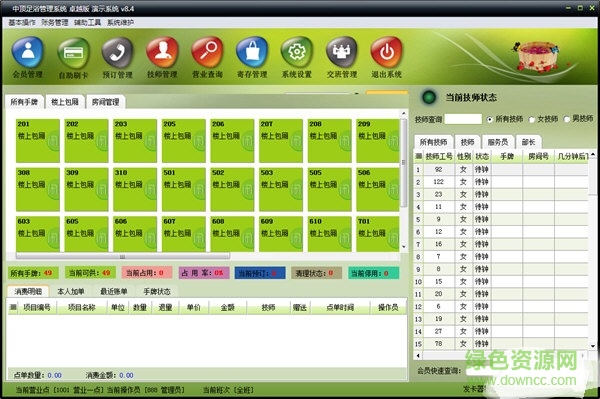Select room tile 503
This screenshot has height=399, width=600.
[281, 189]
